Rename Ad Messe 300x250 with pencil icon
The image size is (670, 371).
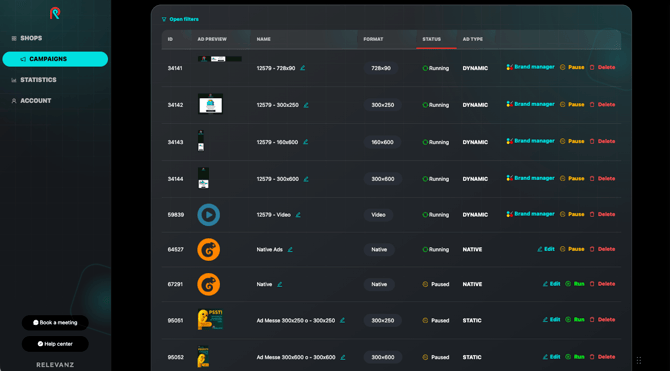(x=342, y=321)
